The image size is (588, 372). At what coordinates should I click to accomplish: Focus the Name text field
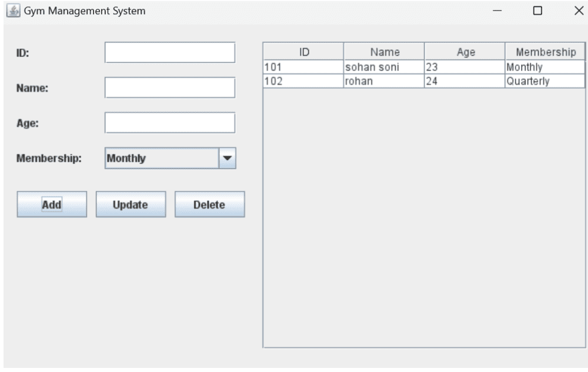pos(170,88)
